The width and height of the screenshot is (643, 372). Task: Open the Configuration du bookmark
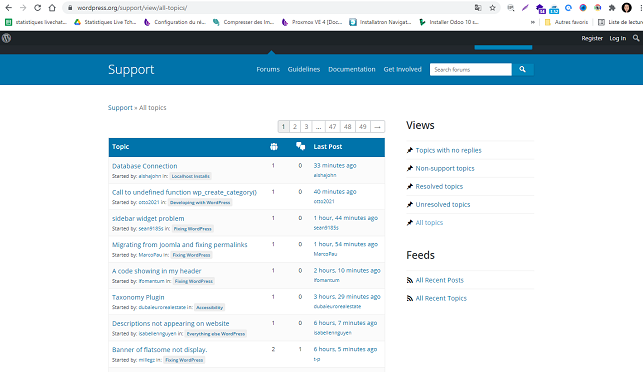pos(175,22)
